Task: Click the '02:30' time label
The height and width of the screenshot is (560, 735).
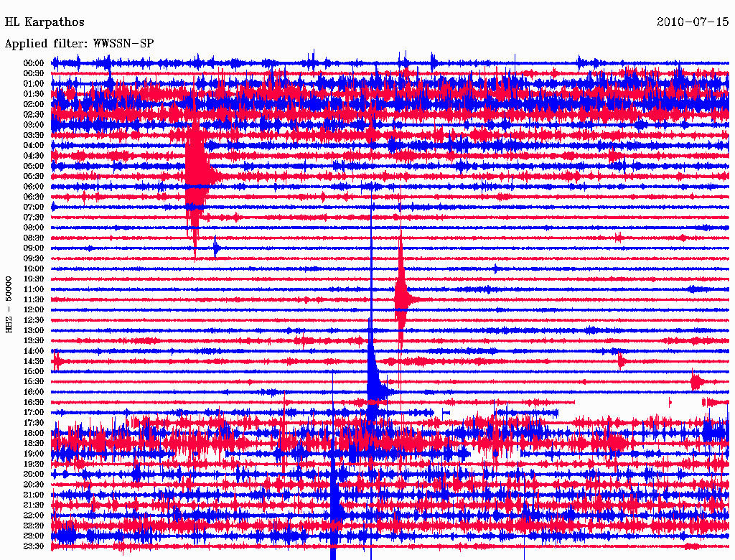Action: pyautogui.click(x=33, y=114)
